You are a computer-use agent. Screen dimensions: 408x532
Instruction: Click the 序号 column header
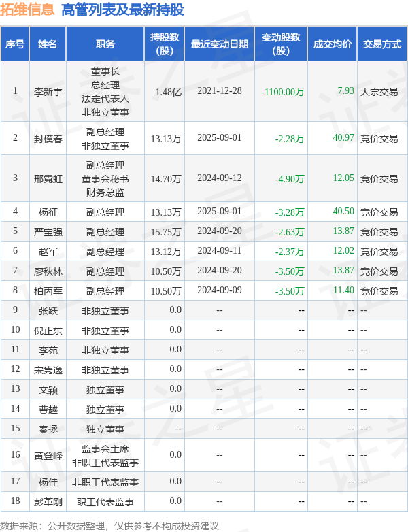15,44
